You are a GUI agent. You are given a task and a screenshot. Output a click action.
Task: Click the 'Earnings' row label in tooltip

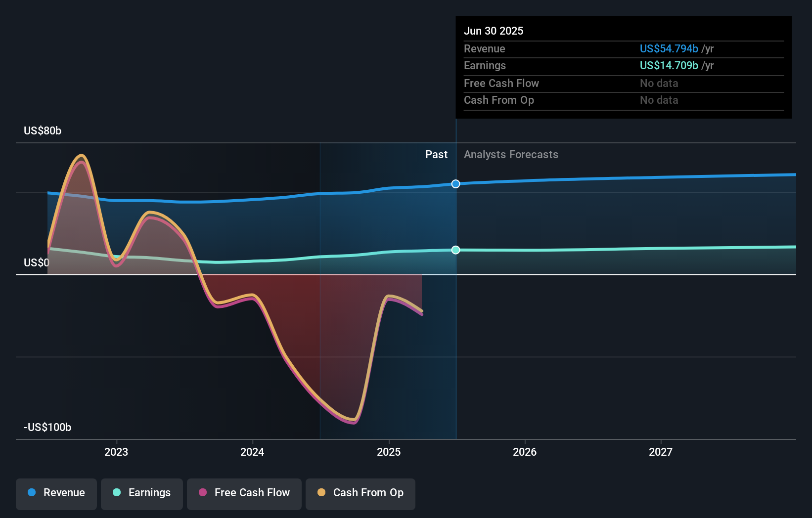click(x=485, y=65)
